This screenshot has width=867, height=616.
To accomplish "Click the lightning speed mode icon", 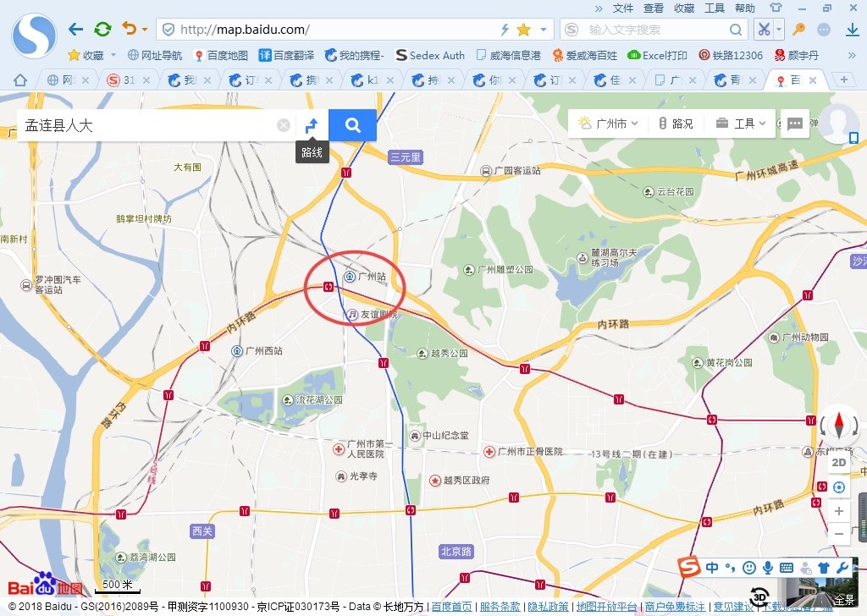I will pyautogui.click(x=505, y=30).
